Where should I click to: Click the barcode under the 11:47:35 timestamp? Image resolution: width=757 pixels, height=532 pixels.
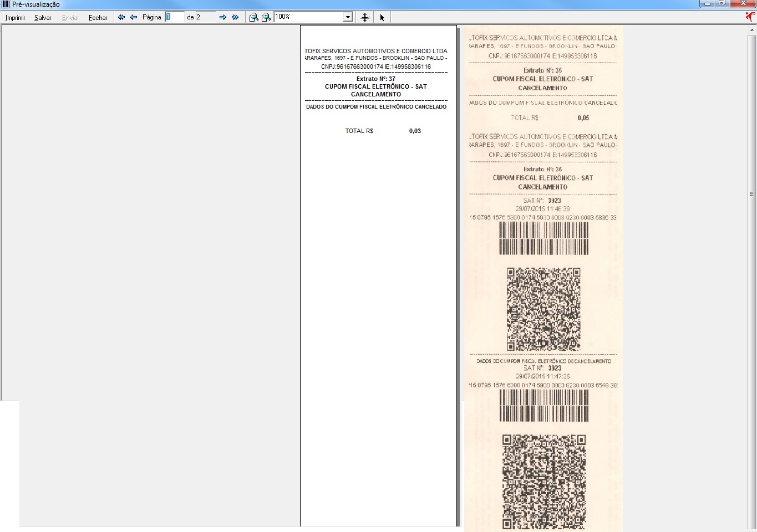pos(543,406)
